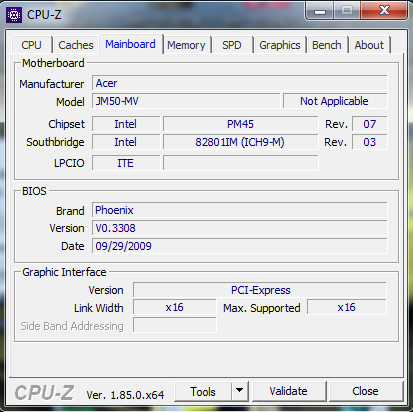The height and width of the screenshot is (412, 413).
Task: Click the PM45 chipset field
Action: tap(240, 124)
